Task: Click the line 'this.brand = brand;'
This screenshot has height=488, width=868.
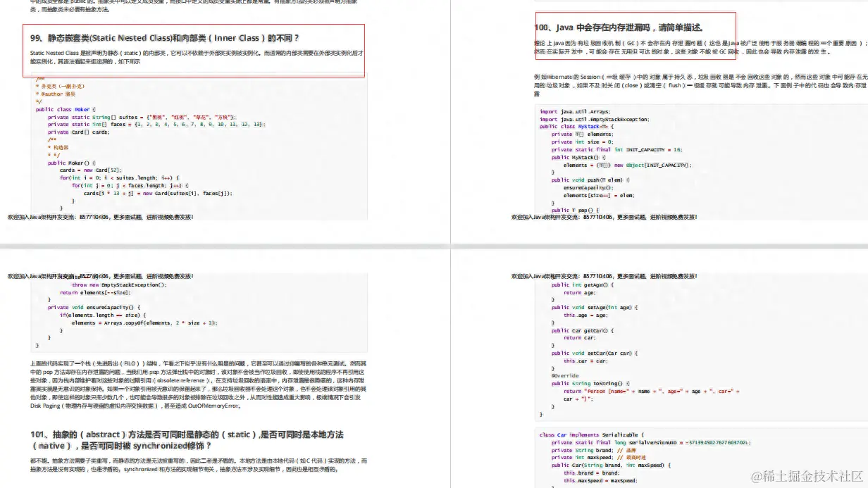Action: click(591, 473)
